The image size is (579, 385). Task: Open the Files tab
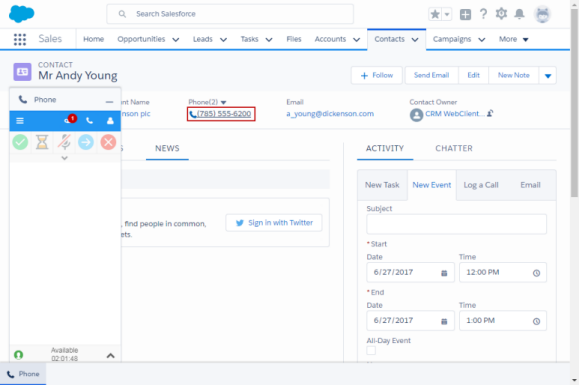click(294, 39)
